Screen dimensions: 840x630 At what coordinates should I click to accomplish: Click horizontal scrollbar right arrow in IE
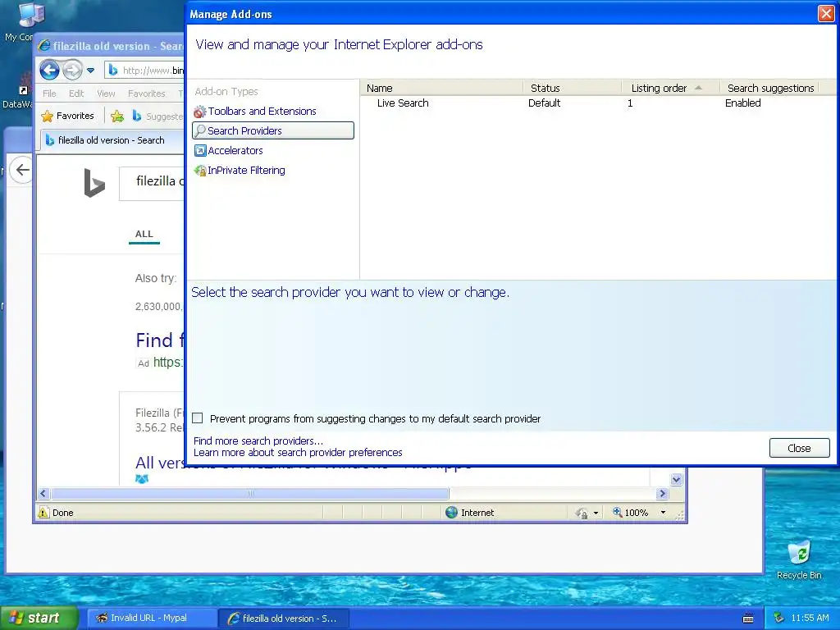coord(663,493)
